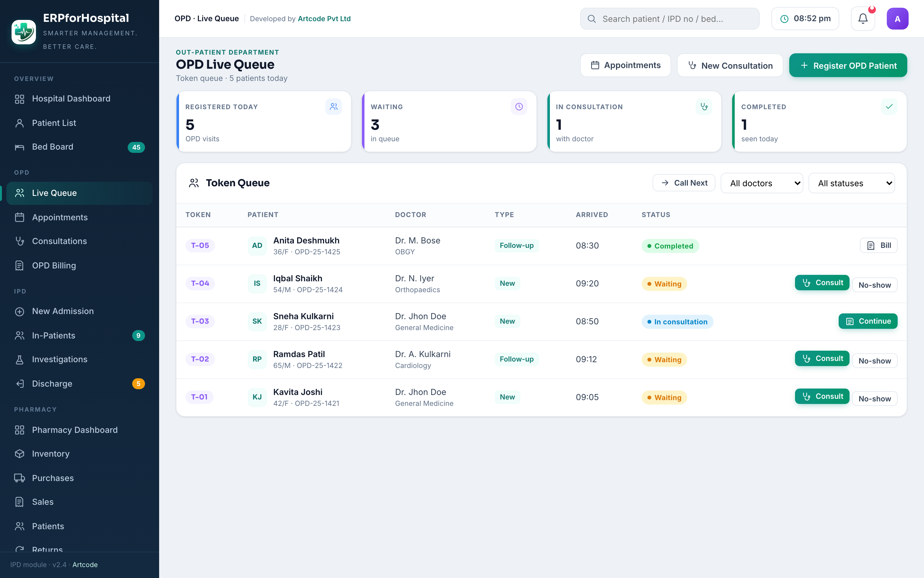This screenshot has width=924, height=578.
Task: Click the RP avatar for Ramdas Patil
Action: pos(257,359)
